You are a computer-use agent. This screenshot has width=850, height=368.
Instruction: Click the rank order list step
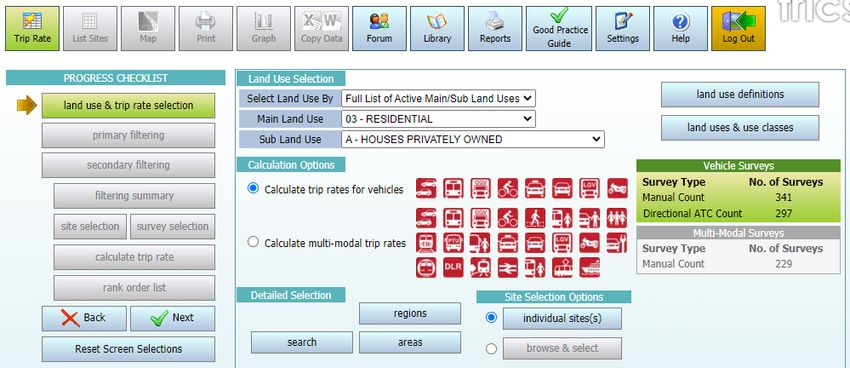(134, 288)
